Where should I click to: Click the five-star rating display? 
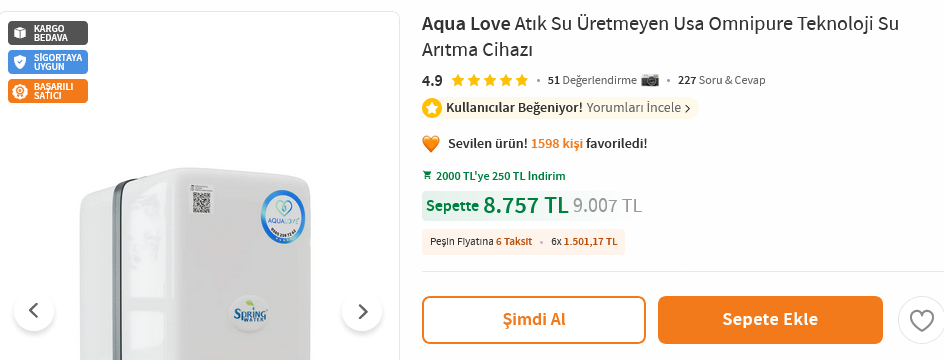(489, 80)
